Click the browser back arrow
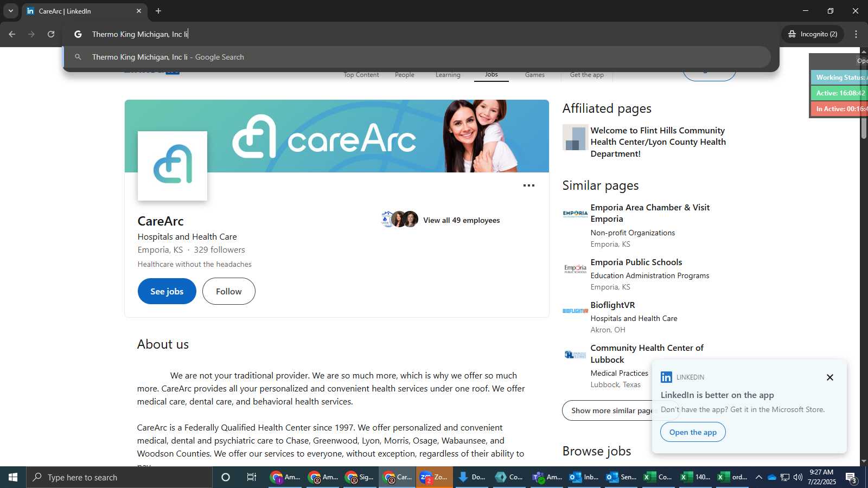Image resolution: width=868 pixels, height=488 pixels. point(12,34)
